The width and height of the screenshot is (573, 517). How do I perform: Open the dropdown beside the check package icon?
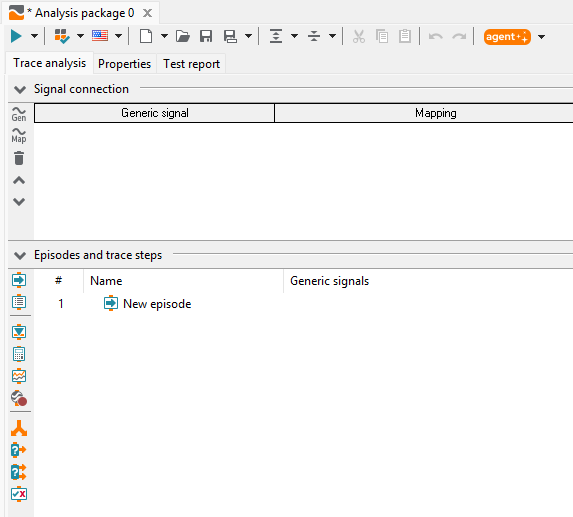80,37
